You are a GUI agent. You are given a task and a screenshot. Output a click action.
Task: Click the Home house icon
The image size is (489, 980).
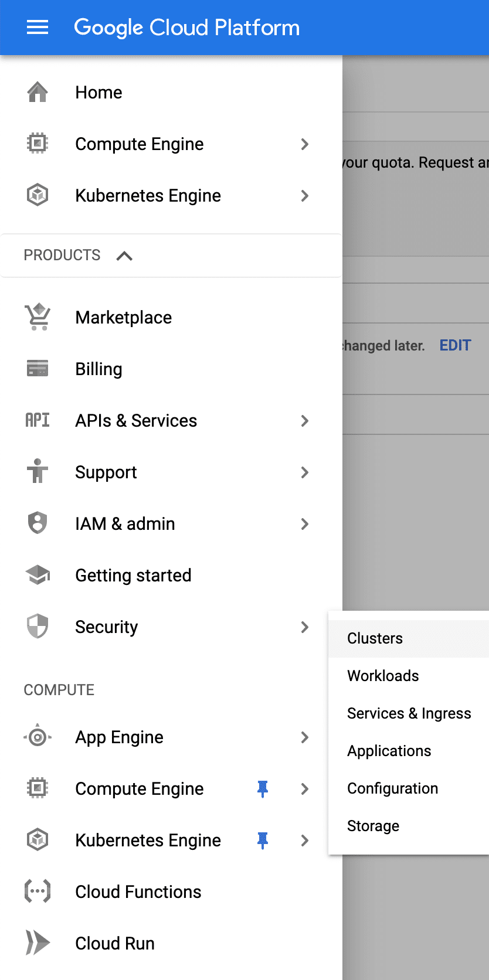[38, 92]
